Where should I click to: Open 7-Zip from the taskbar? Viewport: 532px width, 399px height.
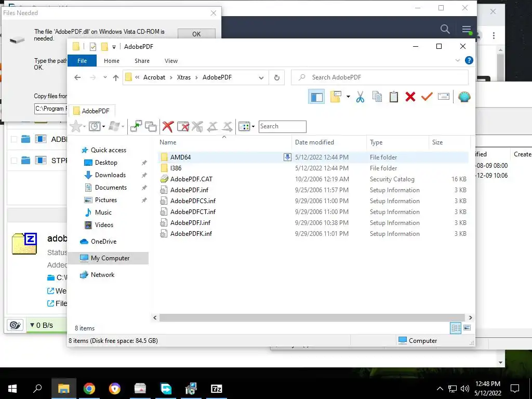(x=216, y=389)
